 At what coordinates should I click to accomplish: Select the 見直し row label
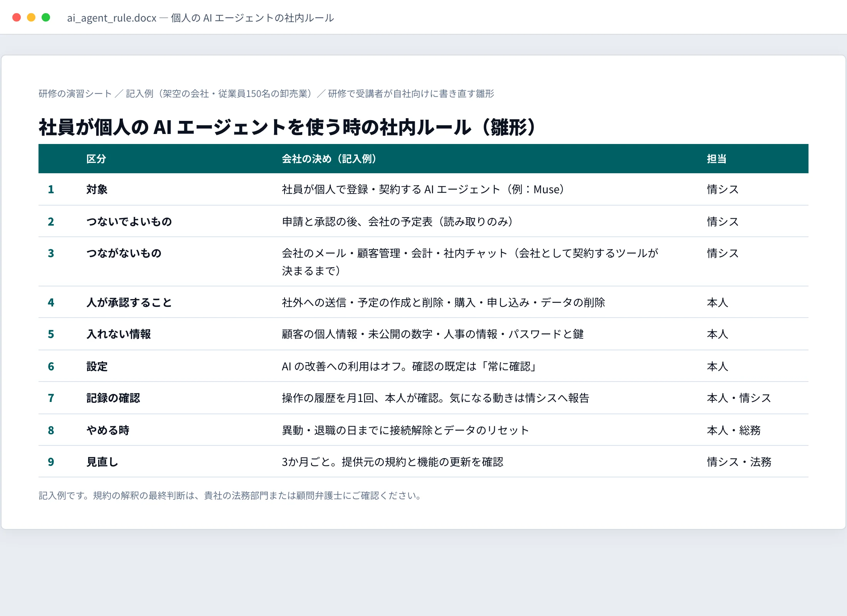[x=102, y=462]
